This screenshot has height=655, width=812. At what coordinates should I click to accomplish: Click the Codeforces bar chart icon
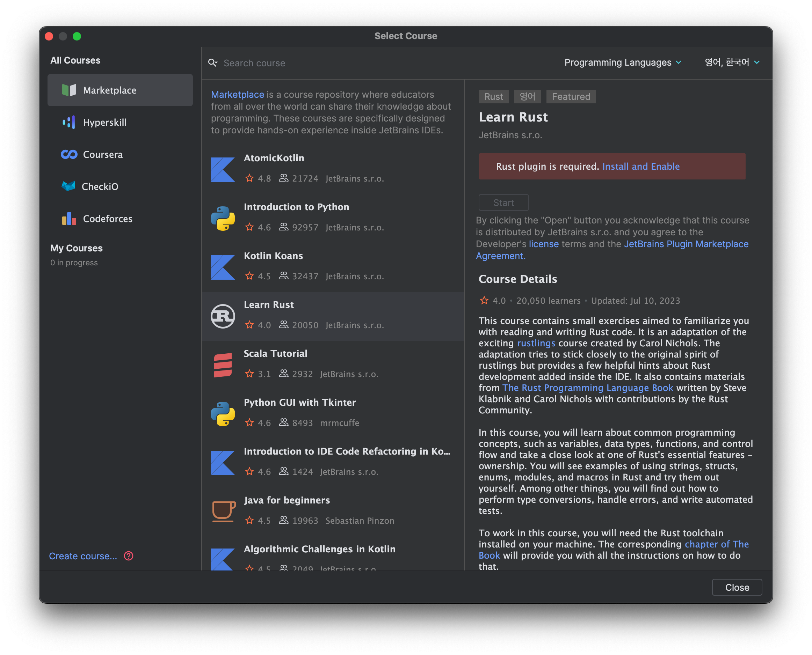tap(69, 219)
